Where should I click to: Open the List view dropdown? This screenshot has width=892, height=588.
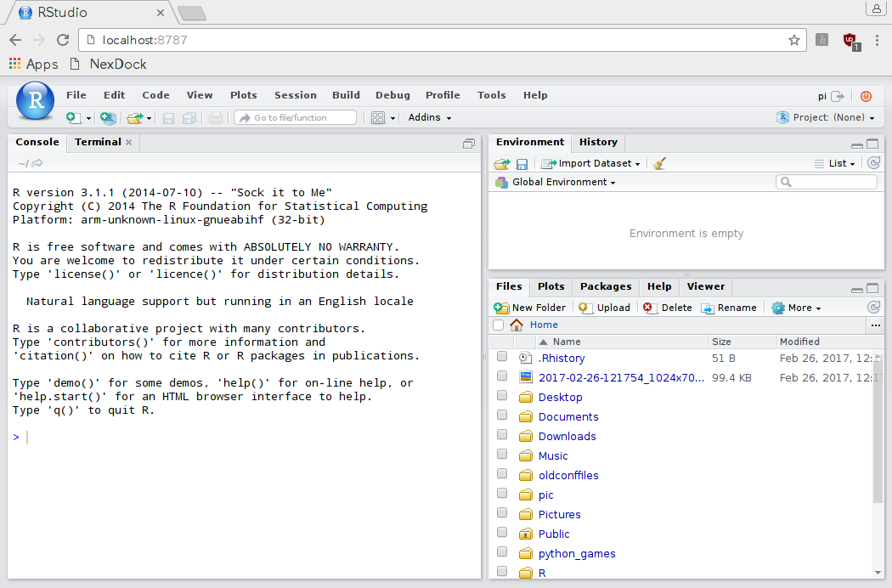click(835, 163)
